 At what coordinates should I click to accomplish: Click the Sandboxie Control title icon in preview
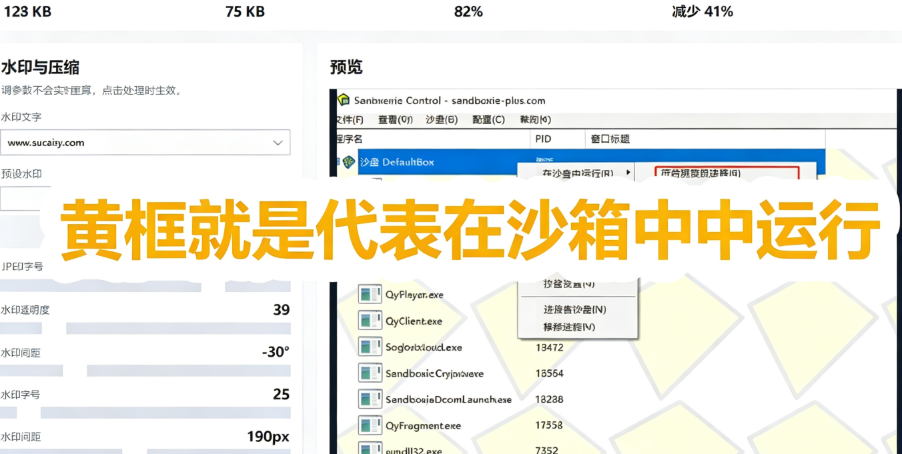pos(343,100)
